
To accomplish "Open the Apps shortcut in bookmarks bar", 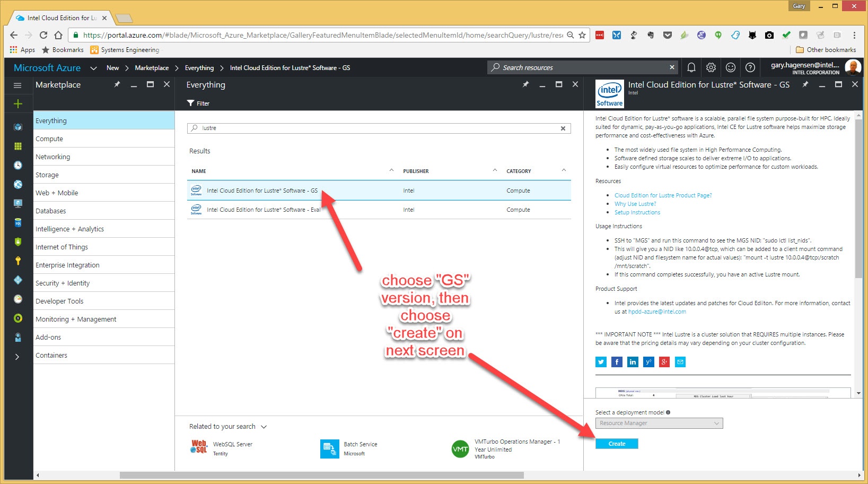I will (x=22, y=50).
